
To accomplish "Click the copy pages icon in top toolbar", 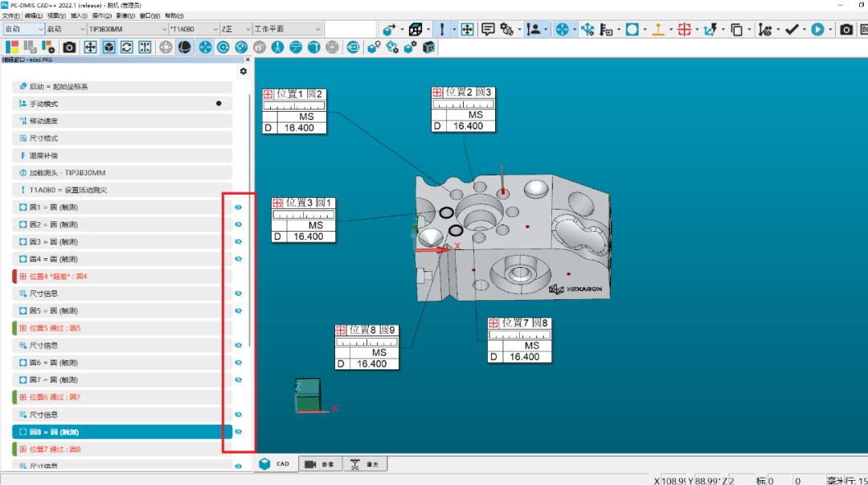I will point(737,30).
